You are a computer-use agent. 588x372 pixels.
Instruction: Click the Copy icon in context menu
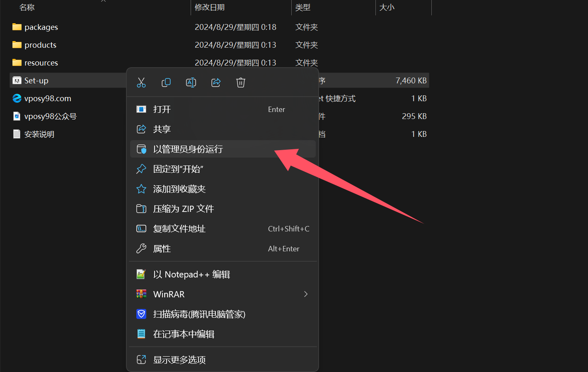click(x=166, y=83)
